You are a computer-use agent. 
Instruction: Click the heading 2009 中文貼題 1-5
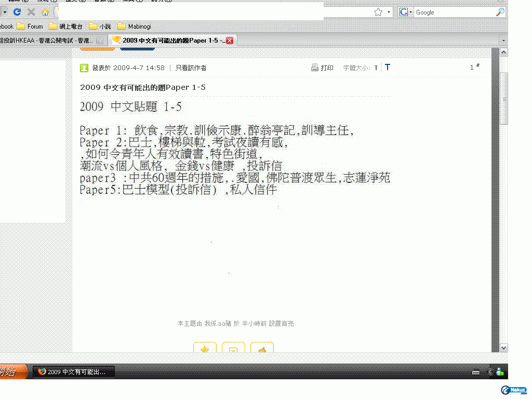pos(130,107)
